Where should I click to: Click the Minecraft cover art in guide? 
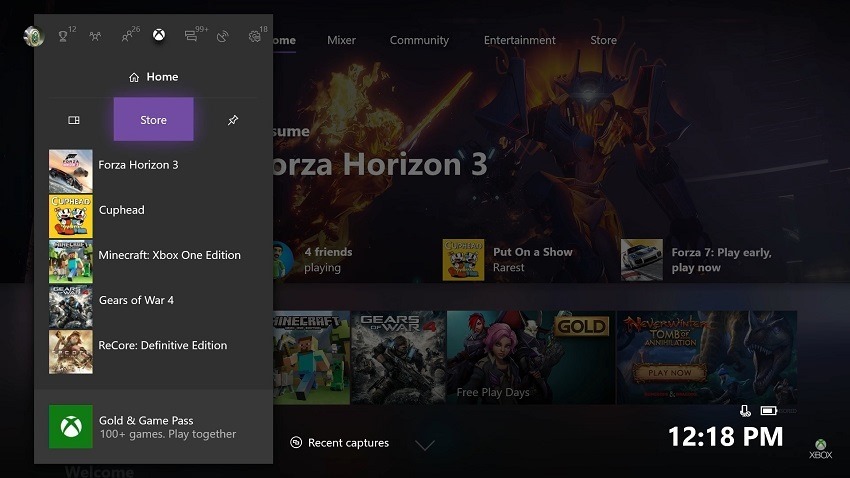click(70, 261)
